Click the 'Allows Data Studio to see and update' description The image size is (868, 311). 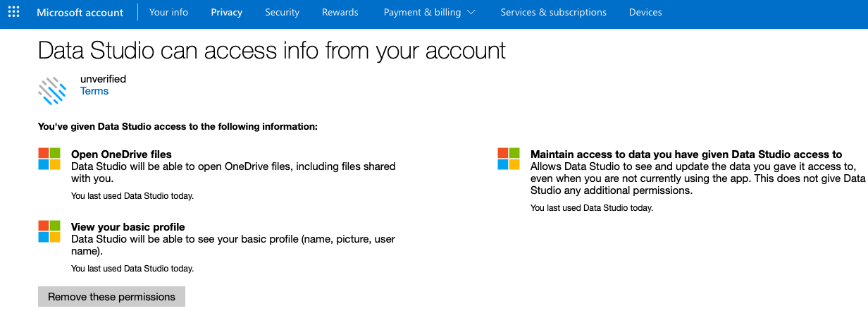pos(697,178)
